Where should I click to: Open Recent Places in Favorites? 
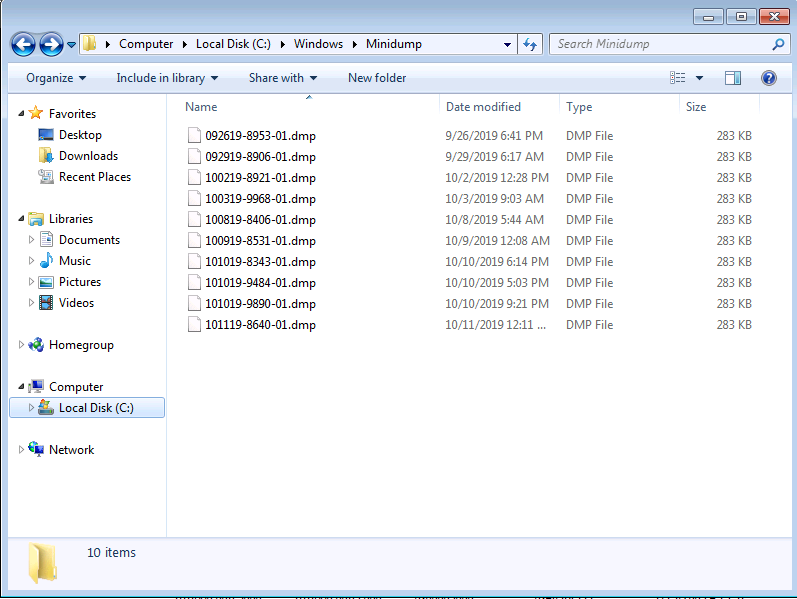95,176
